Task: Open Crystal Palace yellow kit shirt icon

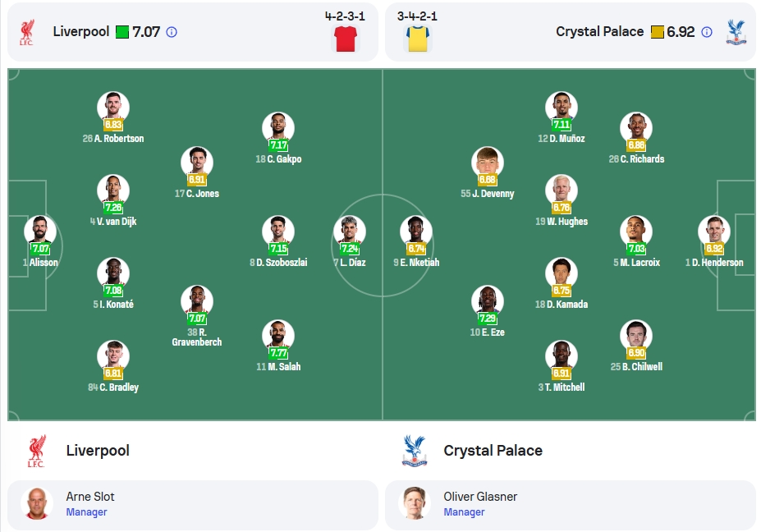Action: pyautogui.click(x=418, y=39)
